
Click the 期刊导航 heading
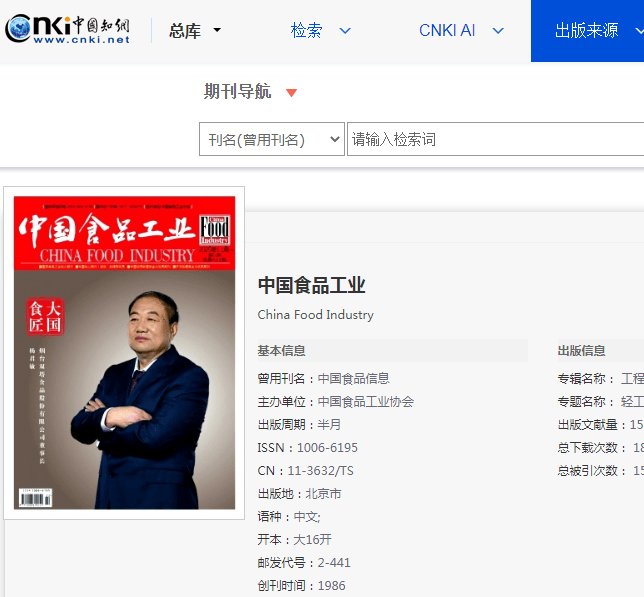point(237,91)
